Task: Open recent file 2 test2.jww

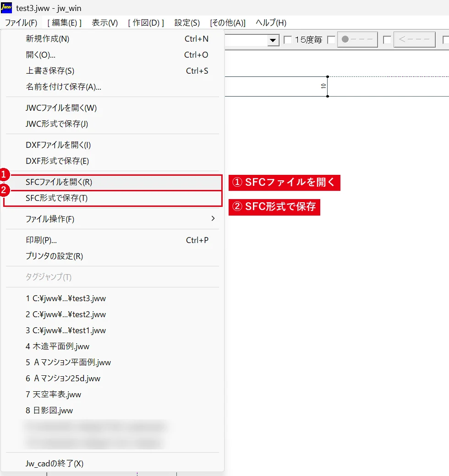Action: coord(112,314)
